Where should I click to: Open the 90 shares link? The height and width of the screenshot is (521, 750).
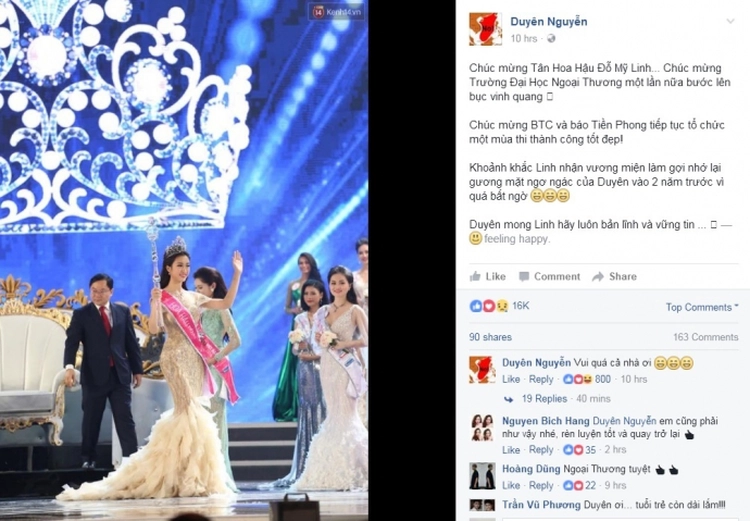[x=490, y=337]
